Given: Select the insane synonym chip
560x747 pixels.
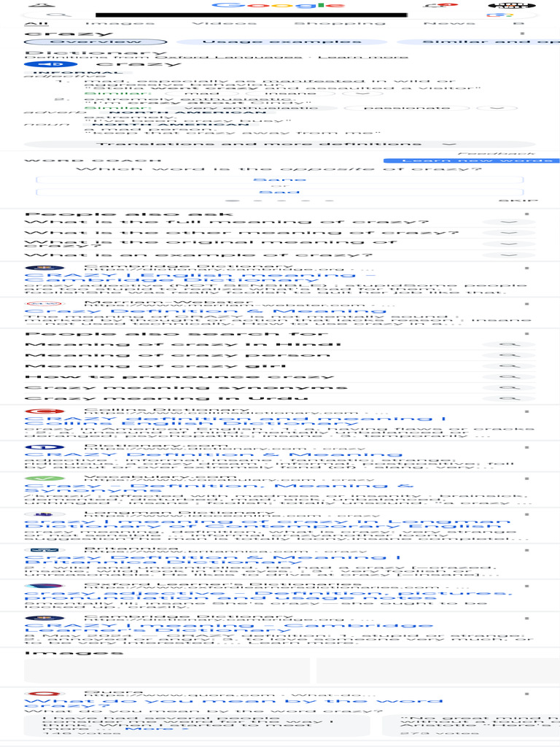Looking at the screenshot, I should (289, 93).
